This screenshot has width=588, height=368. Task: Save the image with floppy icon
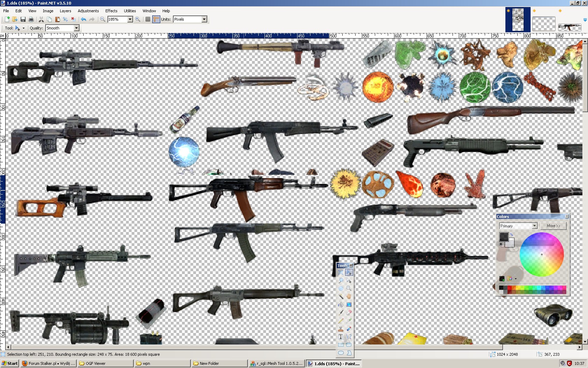tap(23, 19)
